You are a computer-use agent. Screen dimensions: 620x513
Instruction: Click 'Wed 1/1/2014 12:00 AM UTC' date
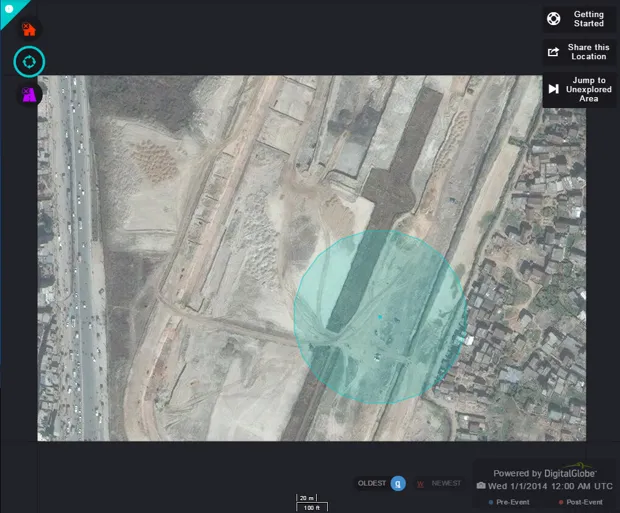pos(550,486)
